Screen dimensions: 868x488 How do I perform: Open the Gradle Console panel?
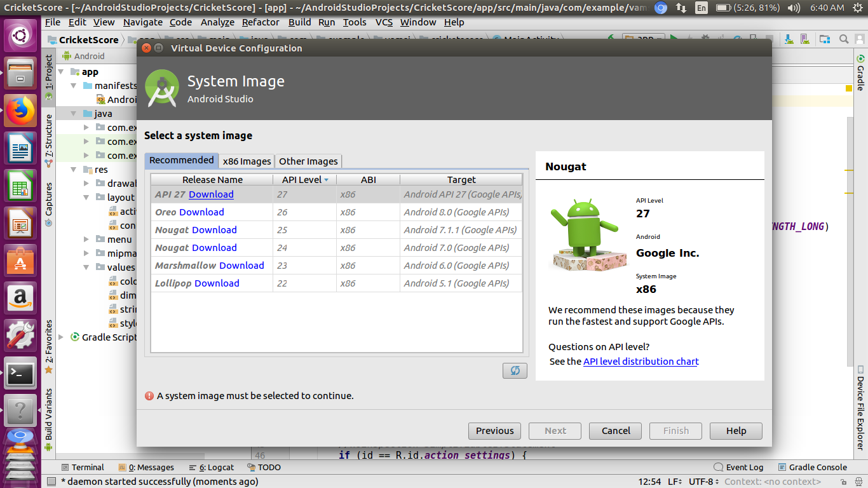click(812, 467)
